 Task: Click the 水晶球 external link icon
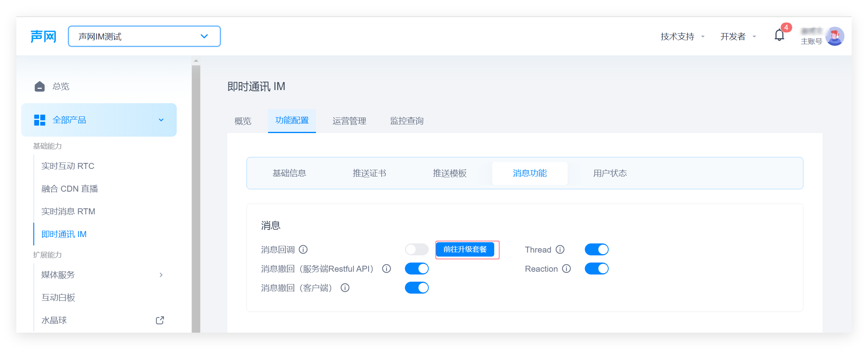coord(160,320)
